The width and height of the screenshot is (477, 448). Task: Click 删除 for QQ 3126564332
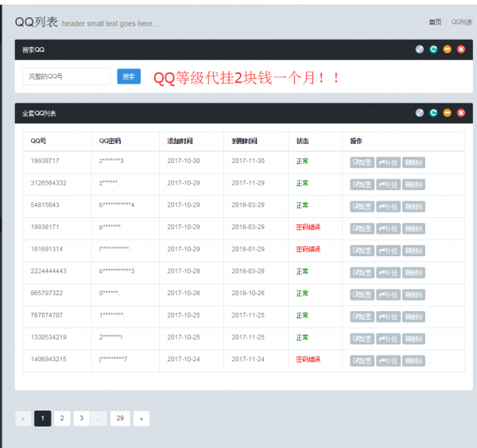tap(413, 185)
